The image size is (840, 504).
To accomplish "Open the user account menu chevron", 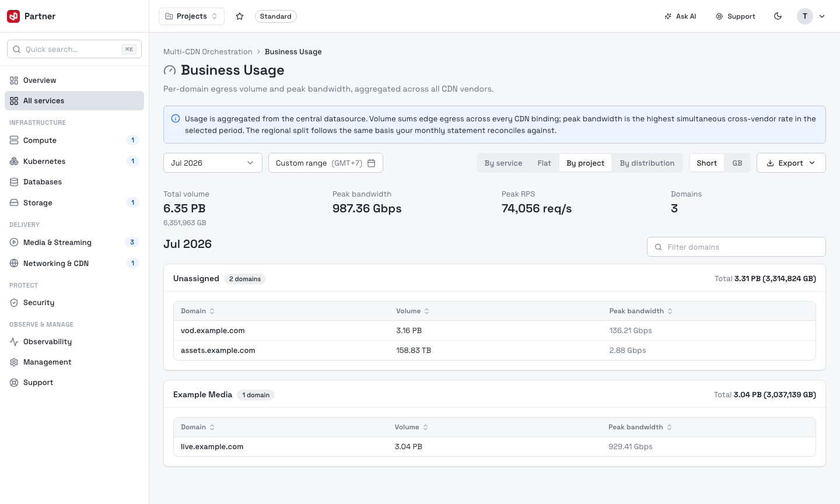I will pos(822,16).
